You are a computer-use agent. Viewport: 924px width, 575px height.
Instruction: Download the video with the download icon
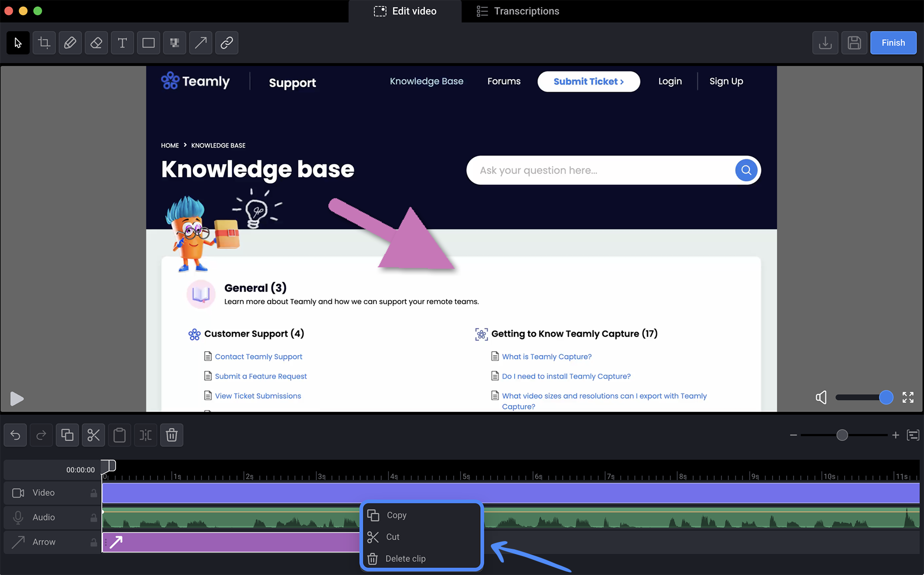(x=825, y=43)
